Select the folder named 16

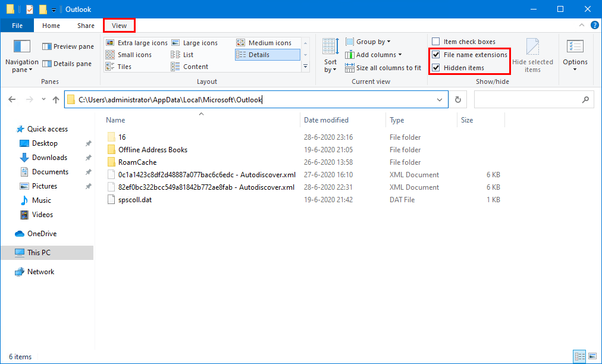click(x=122, y=137)
